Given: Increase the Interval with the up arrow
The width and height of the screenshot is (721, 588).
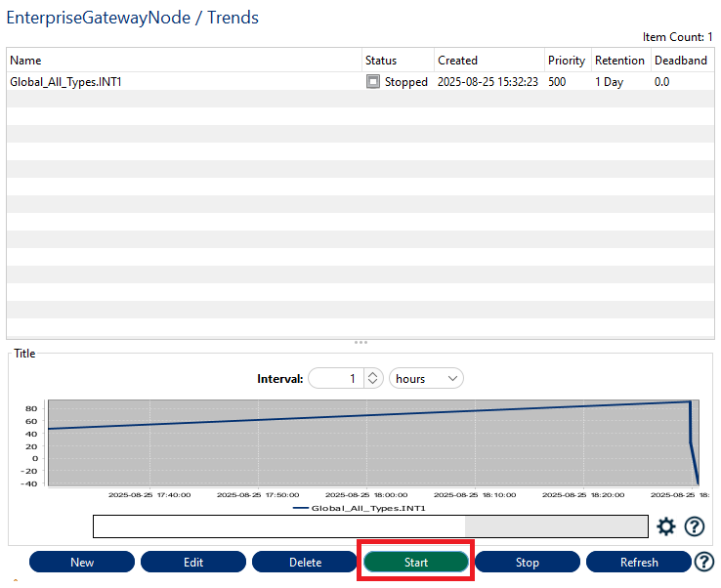Looking at the screenshot, I should [372, 373].
